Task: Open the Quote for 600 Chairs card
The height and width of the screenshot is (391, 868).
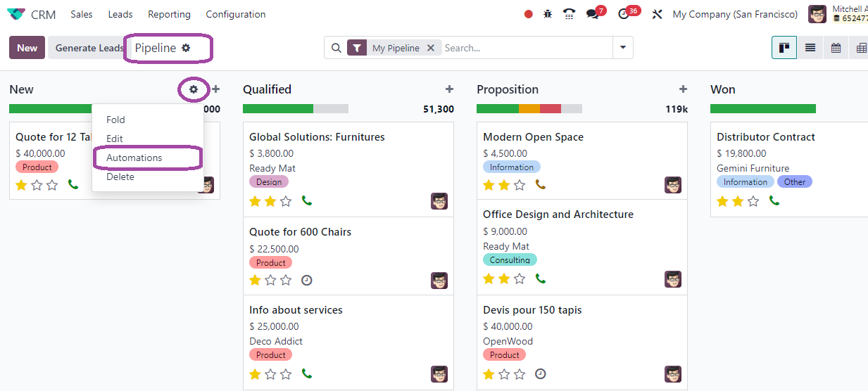Action: point(348,256)
